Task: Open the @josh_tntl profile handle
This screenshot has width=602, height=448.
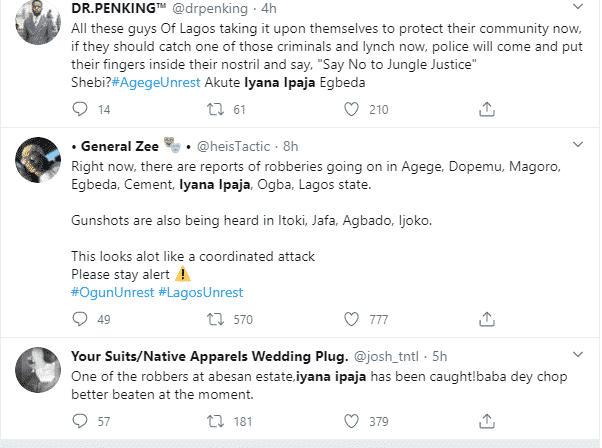Action: (392, 355)
